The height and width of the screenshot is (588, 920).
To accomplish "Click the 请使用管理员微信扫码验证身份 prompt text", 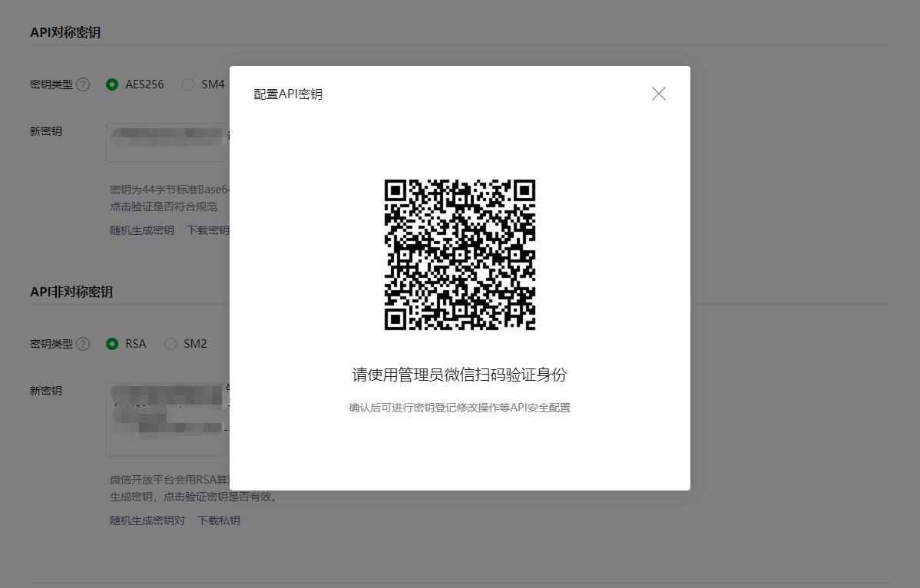I will (x=460, y=375).
